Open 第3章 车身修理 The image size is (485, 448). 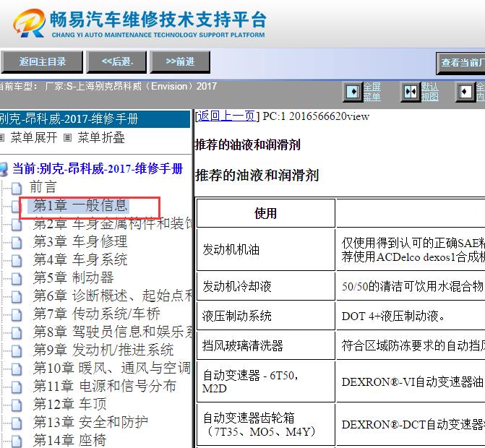tap(80, 241)
